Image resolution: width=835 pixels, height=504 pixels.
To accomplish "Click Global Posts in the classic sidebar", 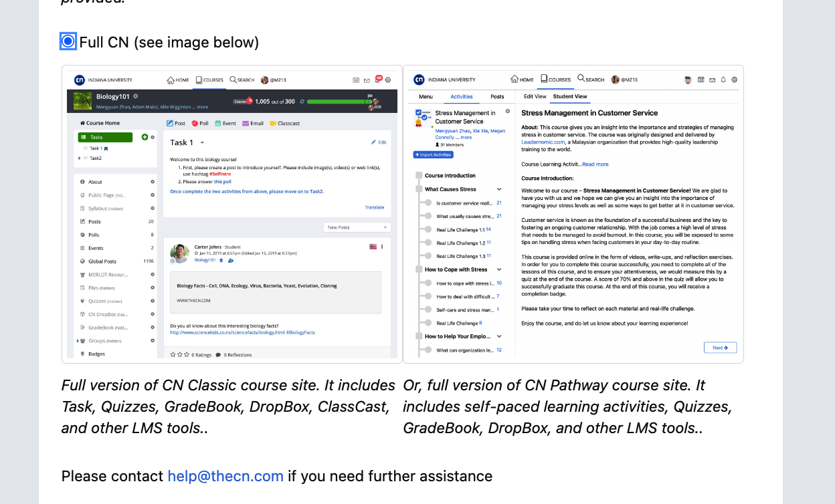I will [102, 261].
